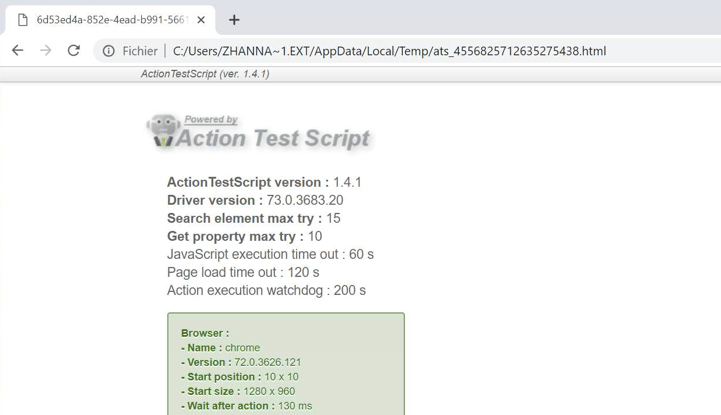
Task: Click the Browser section heading
Action: coord(205,333)
